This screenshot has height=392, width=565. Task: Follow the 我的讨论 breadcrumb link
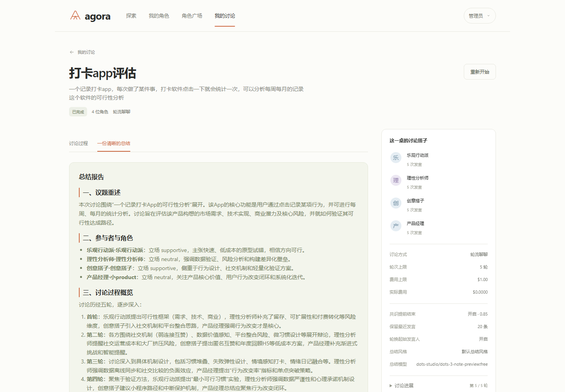coord(86,52)
